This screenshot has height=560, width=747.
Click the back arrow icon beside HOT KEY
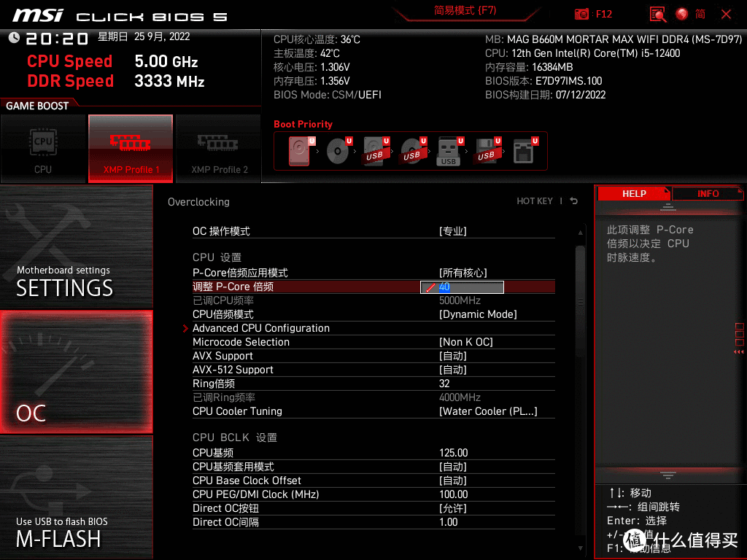(574, 201)
